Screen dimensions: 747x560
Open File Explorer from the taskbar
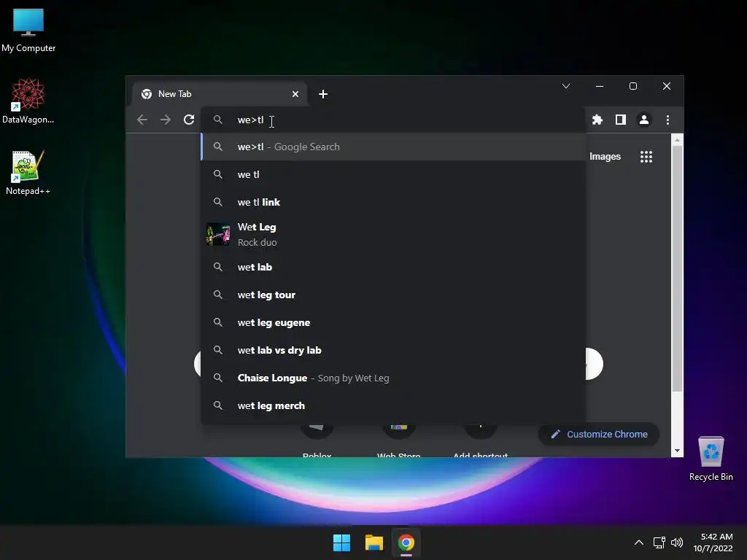[x=374, y=542]
